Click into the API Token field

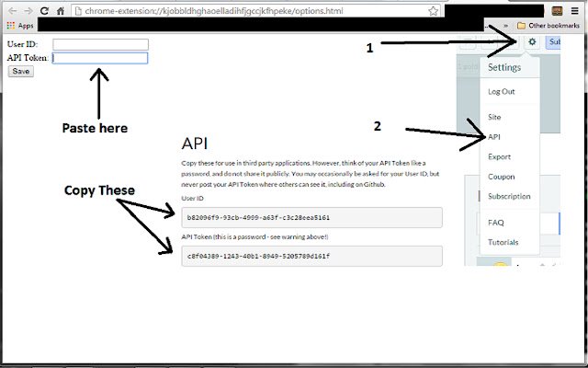point(100,58)
